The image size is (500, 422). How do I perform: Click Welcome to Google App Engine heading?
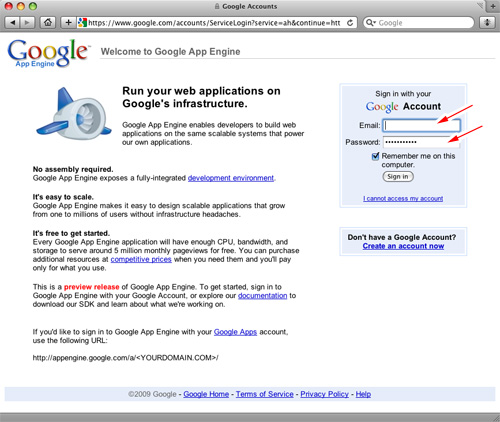coord(170,52)
